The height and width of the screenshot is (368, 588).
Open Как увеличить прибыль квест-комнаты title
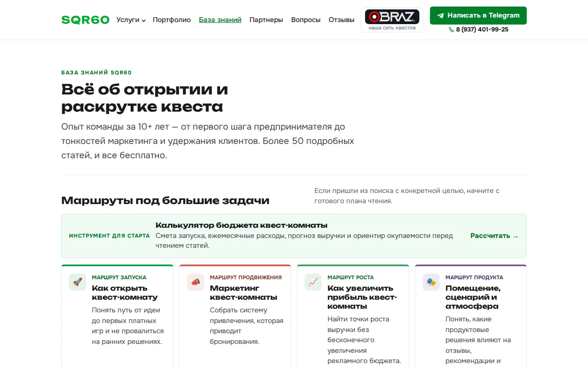click(x=362, y=297)
